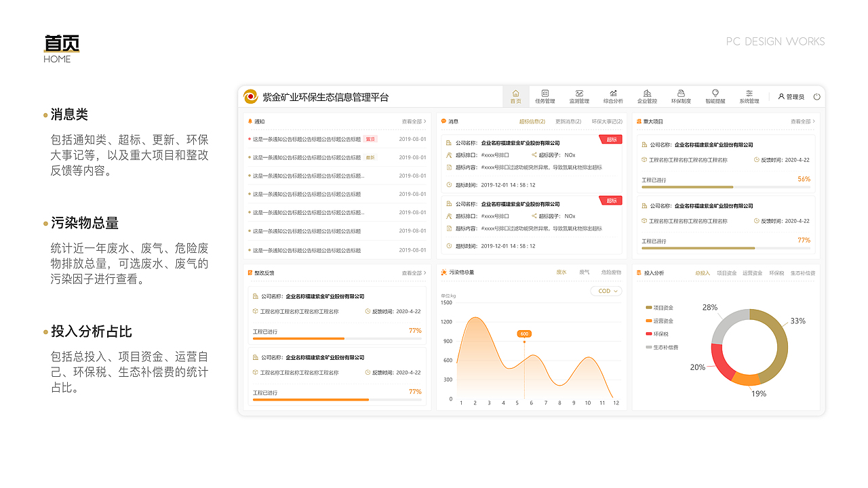
Task: Open 环保制度 navigation item
Action: (x=681, y=97)
